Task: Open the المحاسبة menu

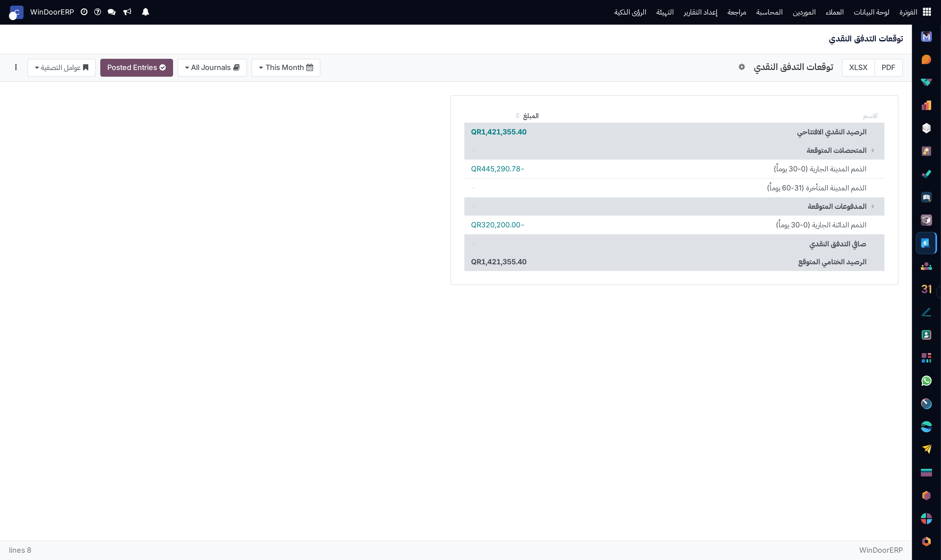Action: (x=769, y=12)
